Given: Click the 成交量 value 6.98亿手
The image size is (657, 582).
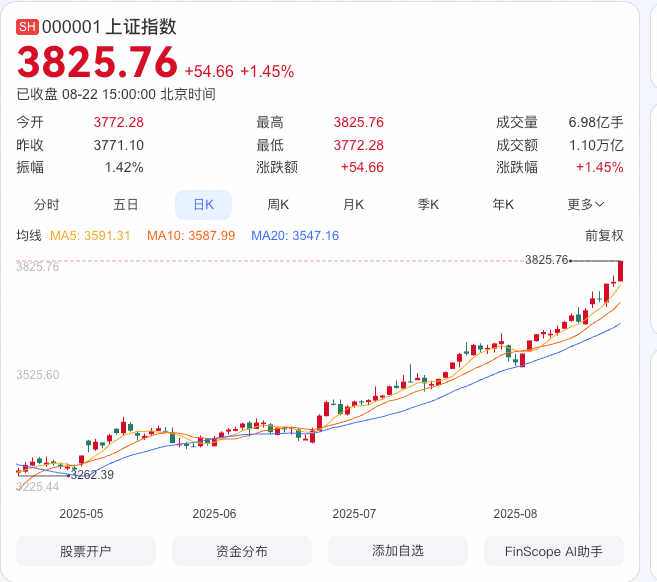Looking at the screenshot, I should tap(596, 122).
